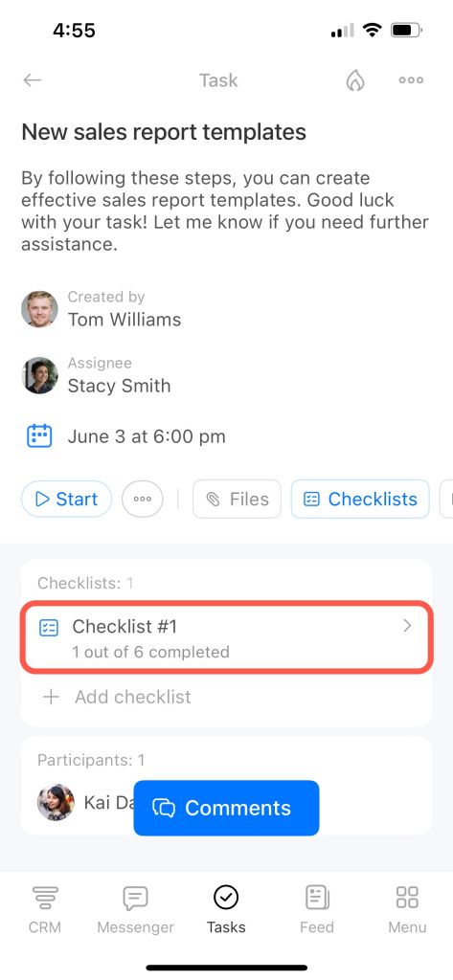Screen dimensions: 453x980
Task: Open the Messenger tab
Action: pyautogui.click(x=135, y=909)
